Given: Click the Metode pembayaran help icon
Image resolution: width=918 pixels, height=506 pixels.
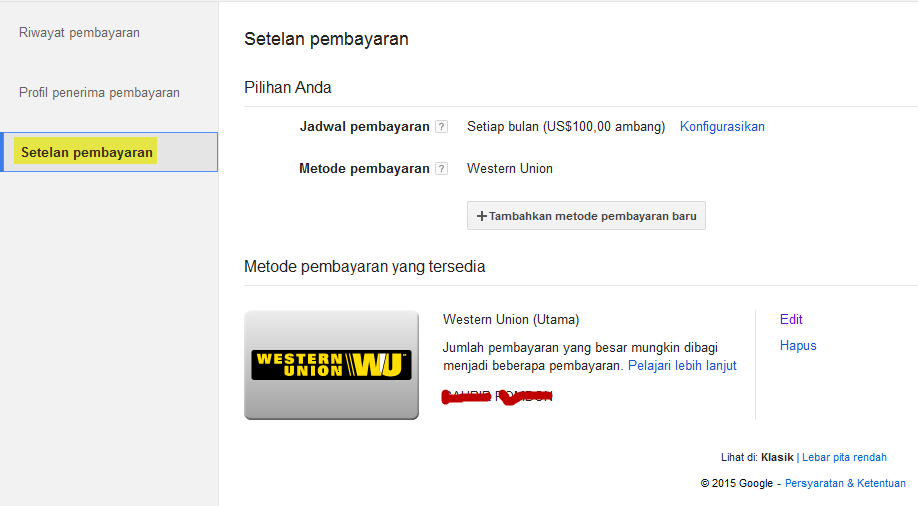Looking at the screenshot, I should (x=442, y=169).
